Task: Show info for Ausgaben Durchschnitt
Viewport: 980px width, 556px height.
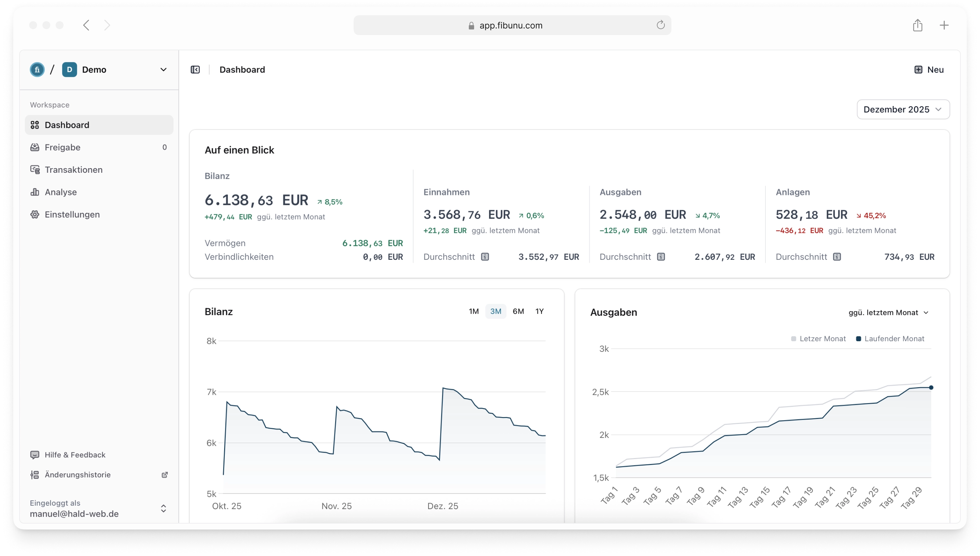Action: point(661,256)
